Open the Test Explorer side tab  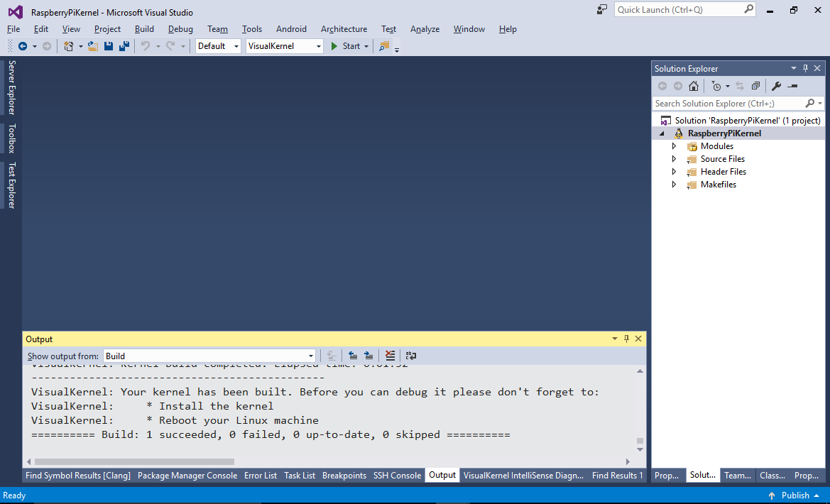click(x=11, y=185)
